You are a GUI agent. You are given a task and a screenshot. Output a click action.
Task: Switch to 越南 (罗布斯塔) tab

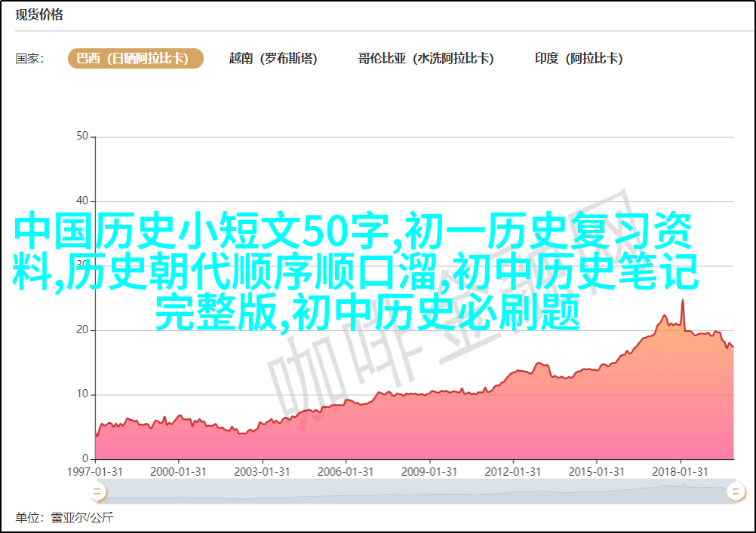pos(273,59)
